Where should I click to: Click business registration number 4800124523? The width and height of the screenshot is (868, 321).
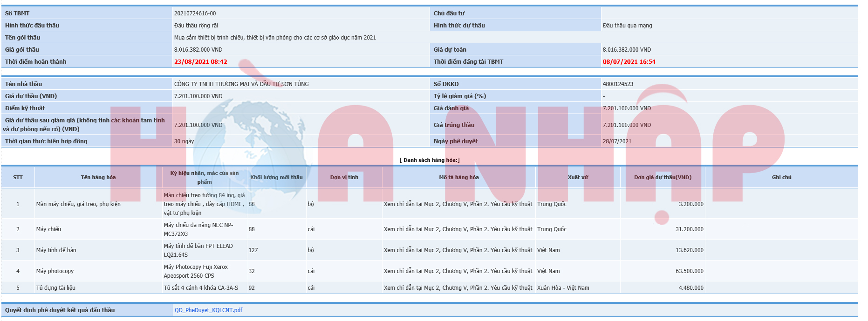pyautogui.click(x=618, y=84)
